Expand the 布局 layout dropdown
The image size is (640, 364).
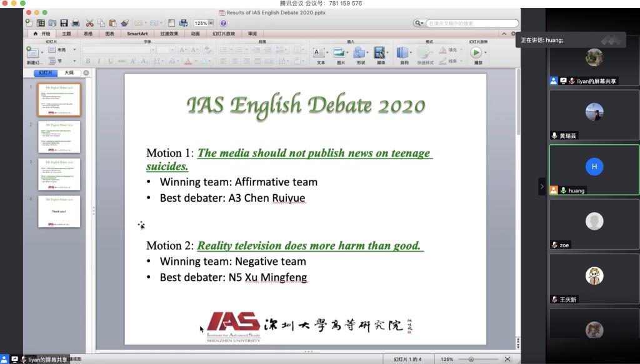[74, 50]
